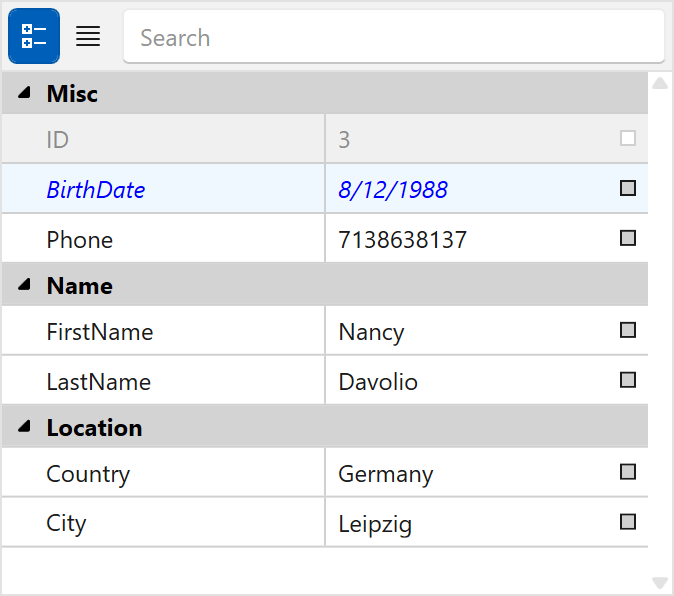674x596 pixels.
Task: Collapse the Name category
Action: tap(23, 286)
